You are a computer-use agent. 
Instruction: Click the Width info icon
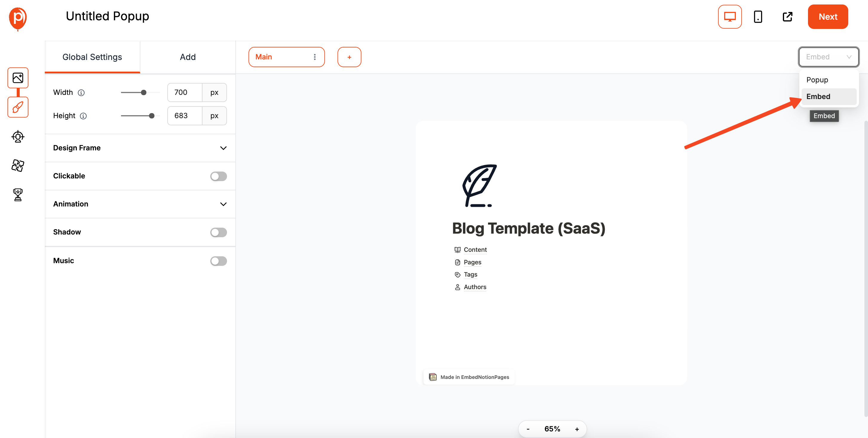click(81, 92)
